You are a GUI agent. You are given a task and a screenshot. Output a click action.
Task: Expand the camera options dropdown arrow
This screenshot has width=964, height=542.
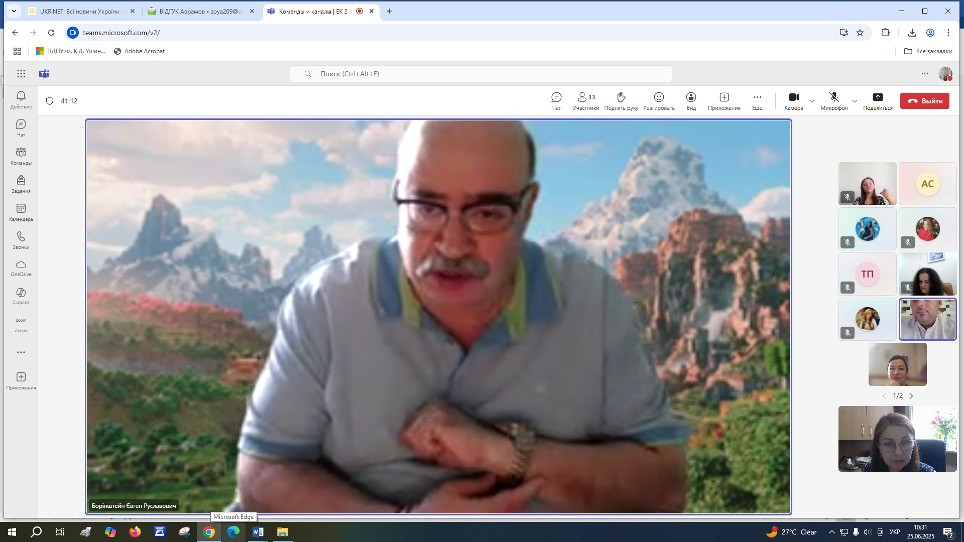(x=812, y=100)
